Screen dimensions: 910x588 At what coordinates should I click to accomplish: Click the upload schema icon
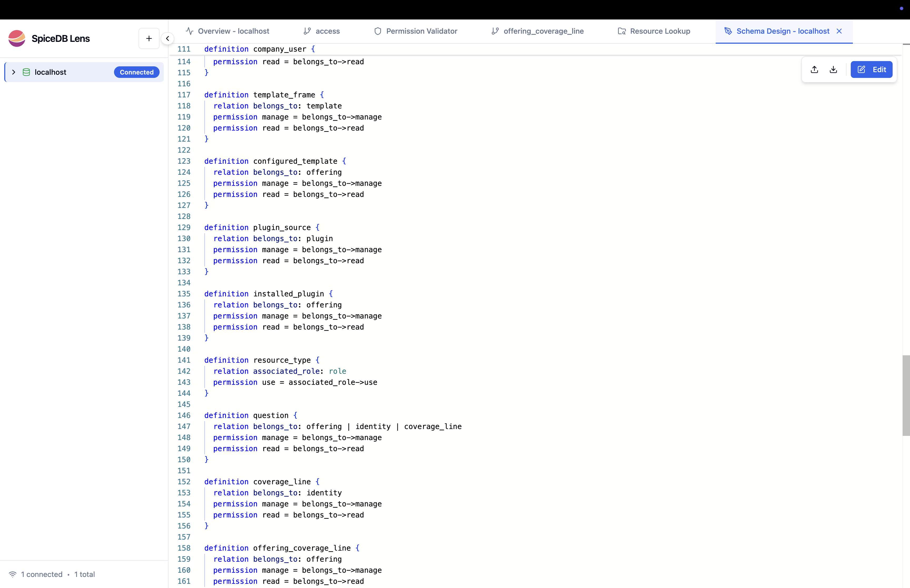coord(814,69)
